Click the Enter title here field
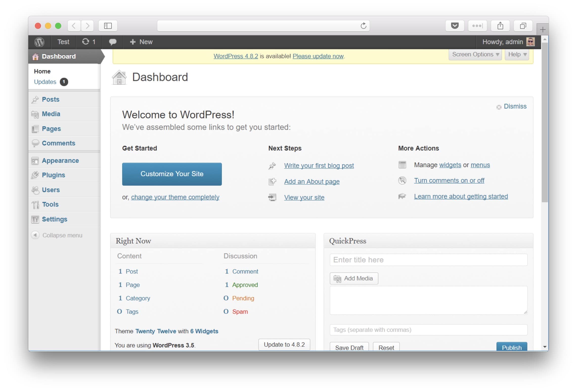The image size is (577, 392). (x=428, y=260)
